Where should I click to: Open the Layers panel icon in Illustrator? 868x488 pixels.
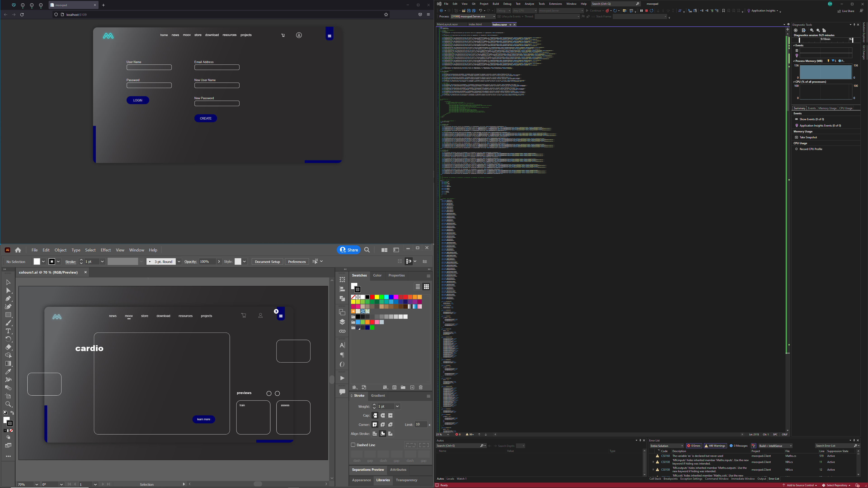342,322
